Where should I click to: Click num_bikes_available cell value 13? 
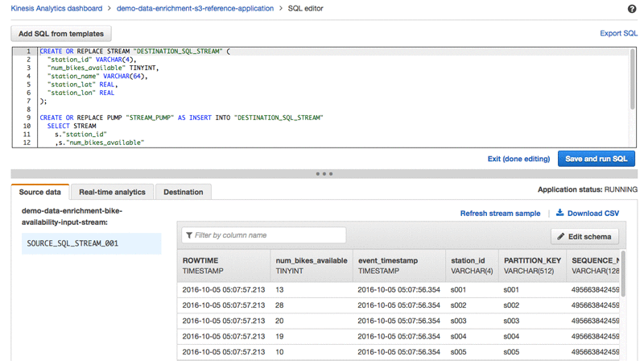click(279, 290)
